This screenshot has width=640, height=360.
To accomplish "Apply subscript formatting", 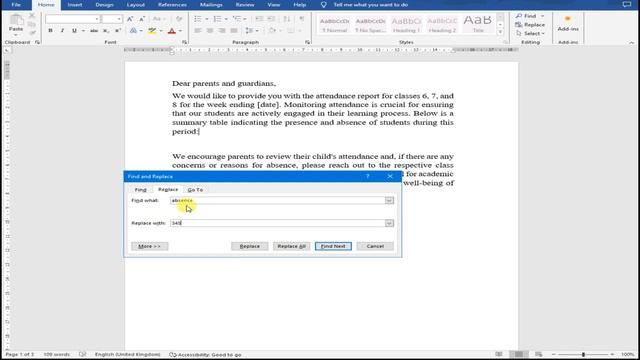I will click(106, 31).
